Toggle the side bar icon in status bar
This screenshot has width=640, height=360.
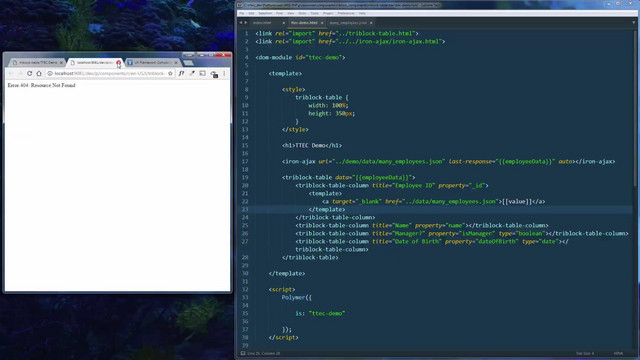[x=243, y=353]
